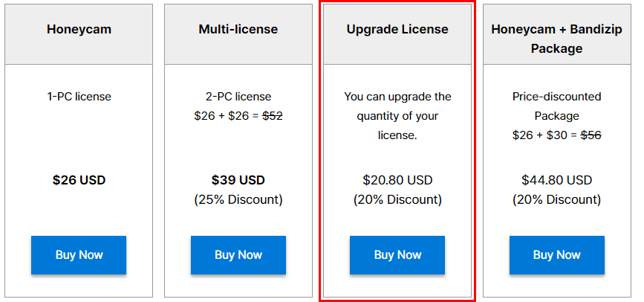Click Buy Now in the Upgrade License card
644x302 pixels.
pyautogui.click(x=397, y=255)
